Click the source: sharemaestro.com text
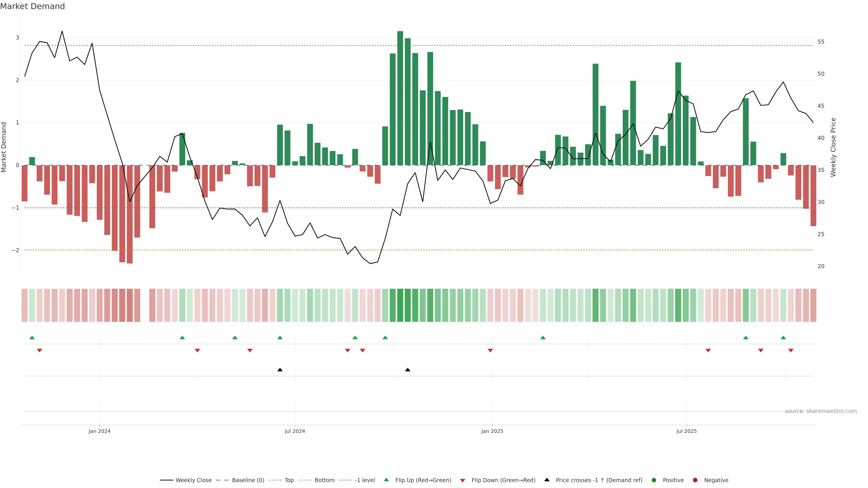Screen dimensions: 868x488 [821, 411]
